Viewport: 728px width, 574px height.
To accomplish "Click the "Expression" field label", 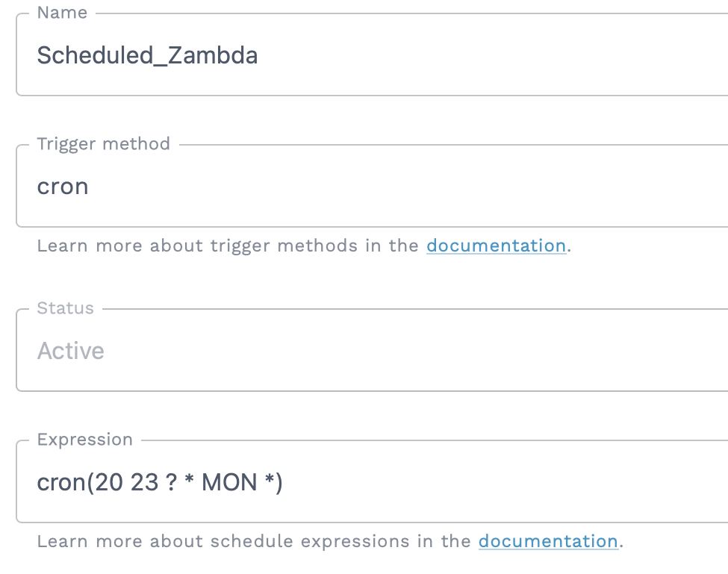I will pos(84,440).
